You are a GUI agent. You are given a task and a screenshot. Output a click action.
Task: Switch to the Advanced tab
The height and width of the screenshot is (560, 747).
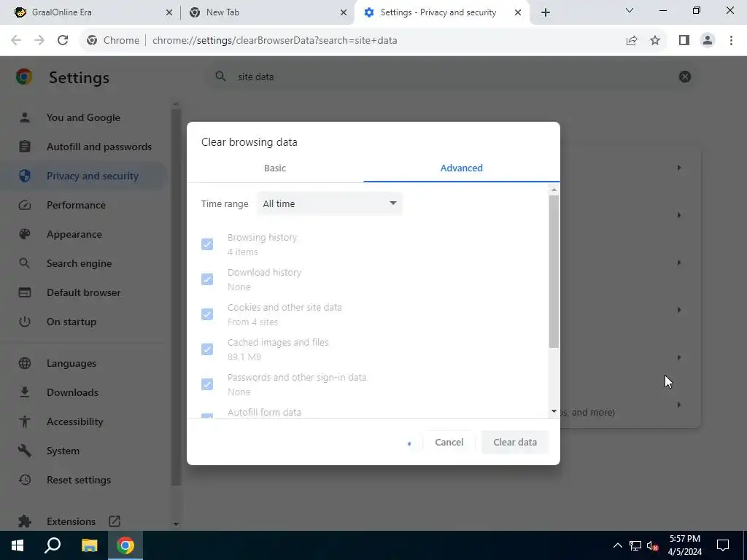pyautogui.click(x=461, y=168)
